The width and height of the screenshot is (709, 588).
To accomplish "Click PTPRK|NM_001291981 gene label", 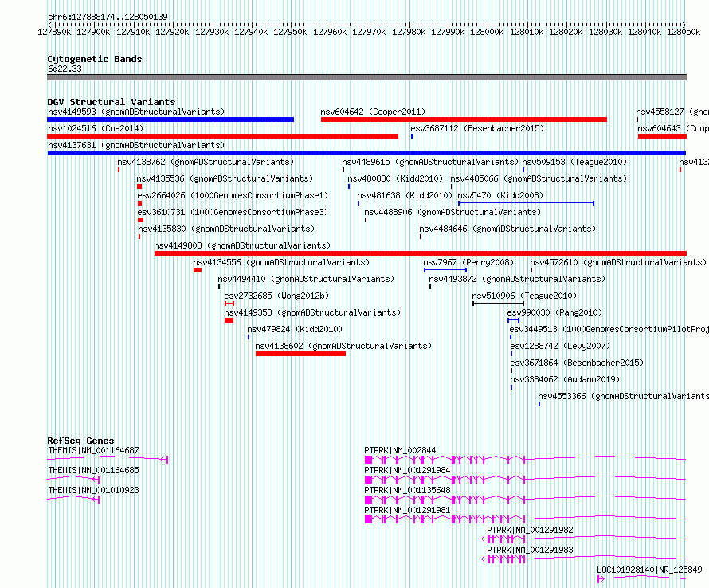I will 407,510.
